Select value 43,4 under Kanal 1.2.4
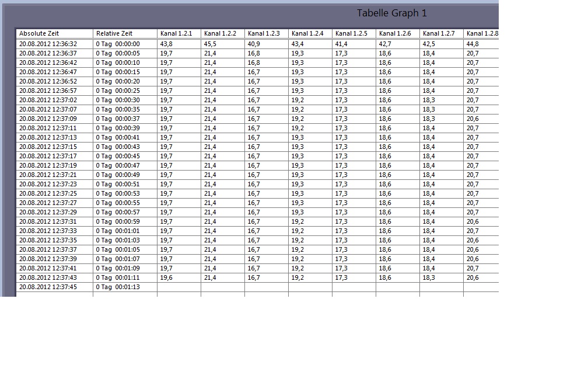 [310, 44]
